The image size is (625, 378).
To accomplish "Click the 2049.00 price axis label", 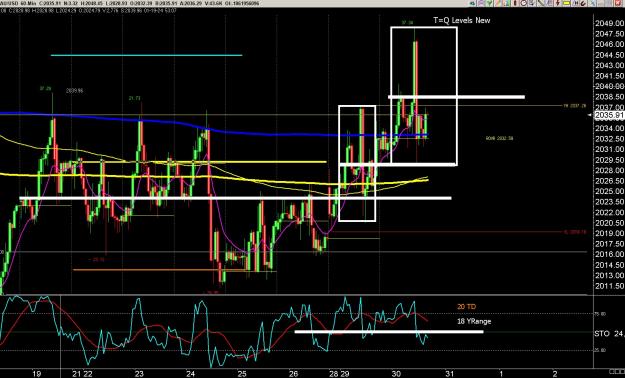I will [609, 23].
